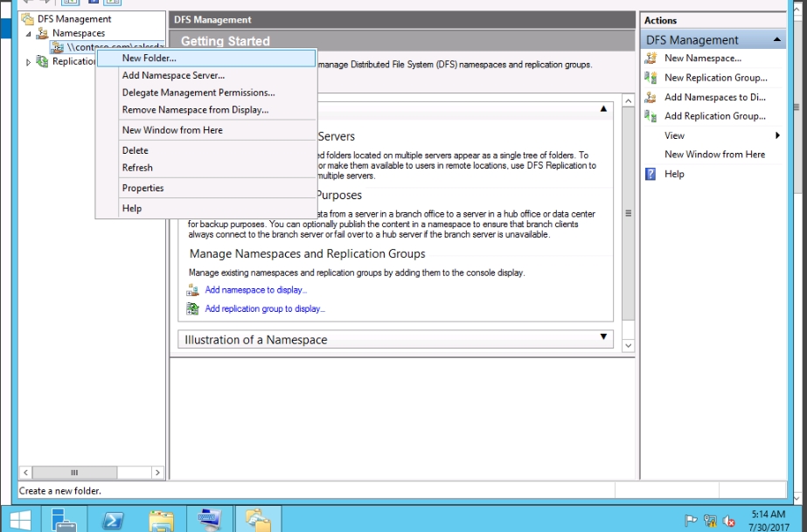This screenshot has width=807, height=532.
Task: Click the Namespaces node icon
Action: click(x=43, y=33)
